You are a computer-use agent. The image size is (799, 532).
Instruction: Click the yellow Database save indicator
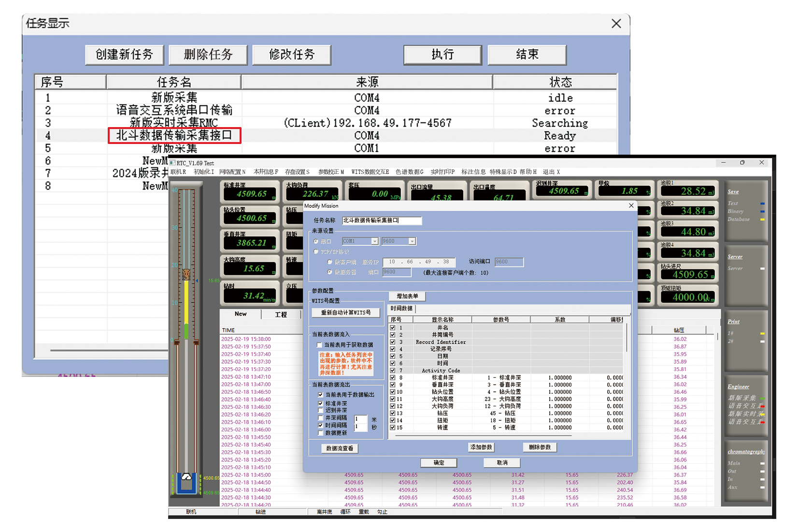coord(762,219)
